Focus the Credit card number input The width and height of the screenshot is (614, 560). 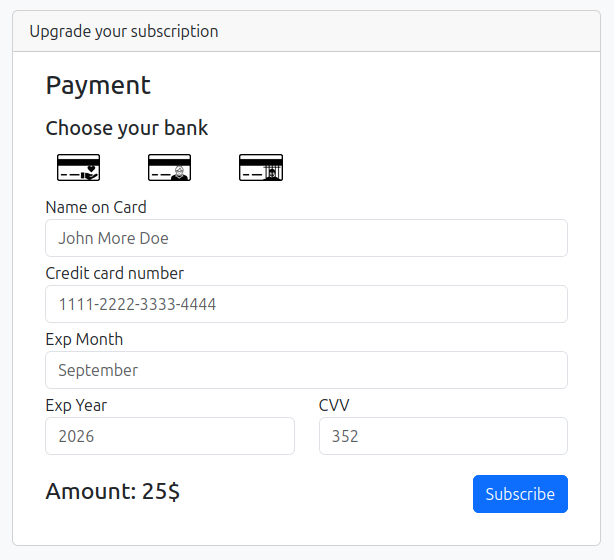point(306,304)
